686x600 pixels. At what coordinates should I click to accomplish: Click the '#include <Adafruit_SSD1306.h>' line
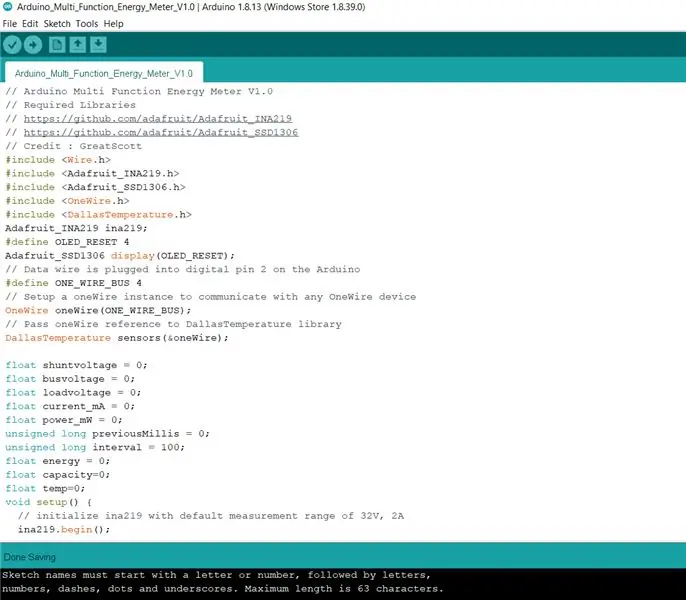[x=95, y=187]
